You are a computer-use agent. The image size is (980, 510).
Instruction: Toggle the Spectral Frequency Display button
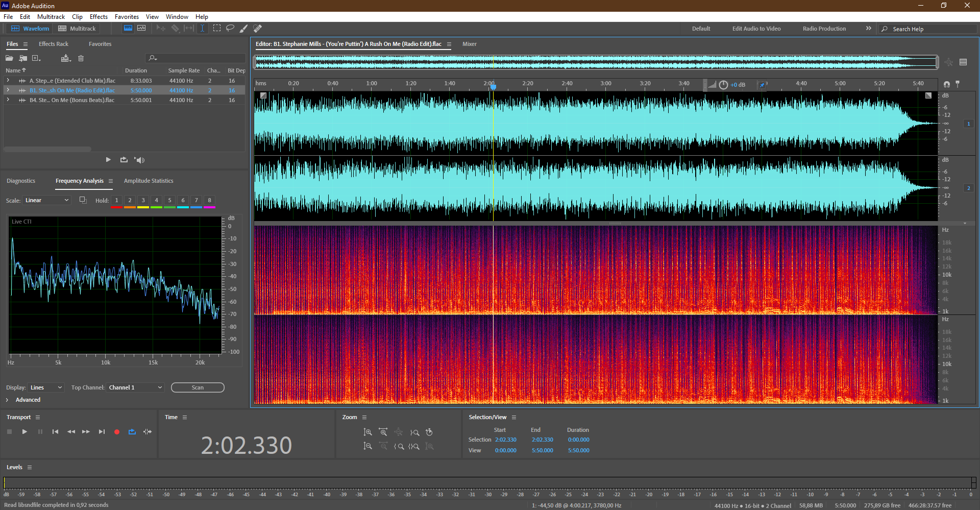pos(128,29)
